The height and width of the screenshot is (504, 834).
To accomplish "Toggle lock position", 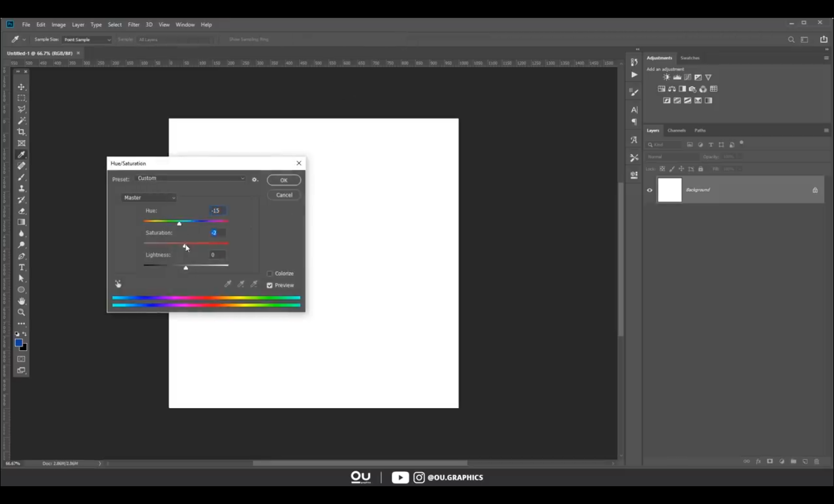I will click(681, 169).
